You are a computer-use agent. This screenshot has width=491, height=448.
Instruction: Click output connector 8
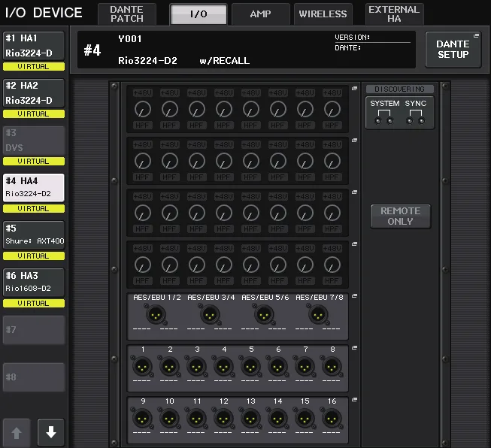pos(332,366)
